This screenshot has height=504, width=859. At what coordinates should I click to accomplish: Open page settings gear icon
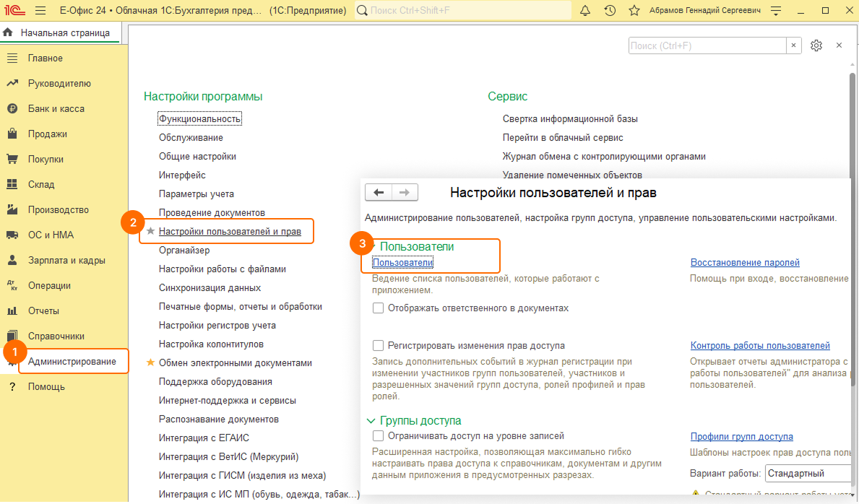tap(816, 45)
